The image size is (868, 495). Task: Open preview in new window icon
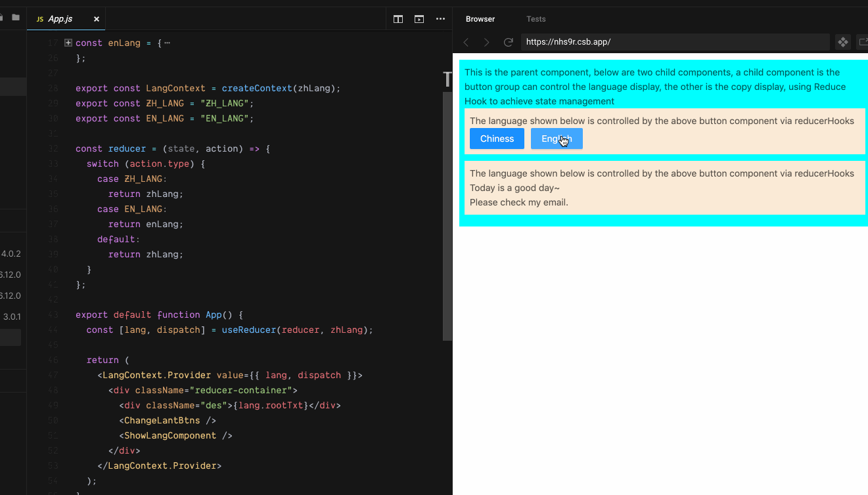[863, 42]
